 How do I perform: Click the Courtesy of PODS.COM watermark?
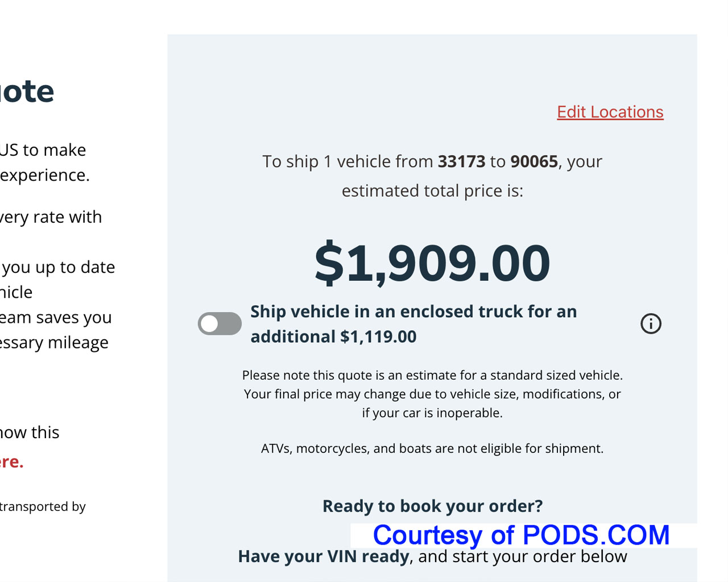(x=521, y=535)
